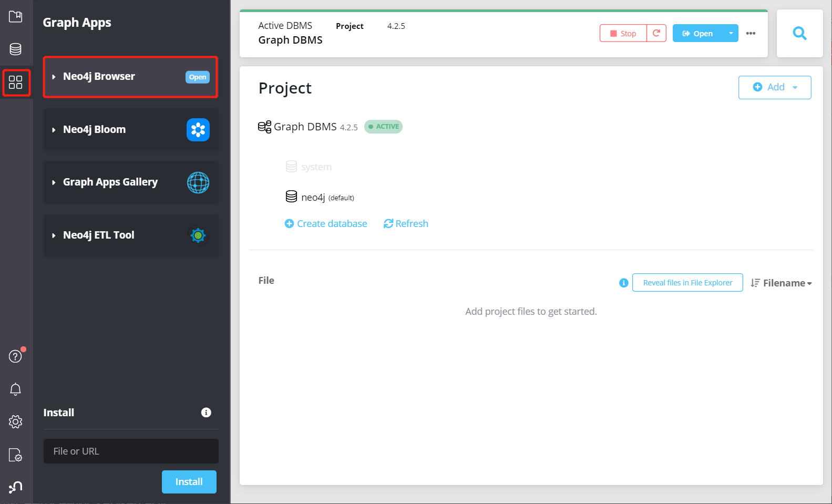Click the neo4j database cylinder icon
This screenshot has height=504, width=832.
click(291, 197)
